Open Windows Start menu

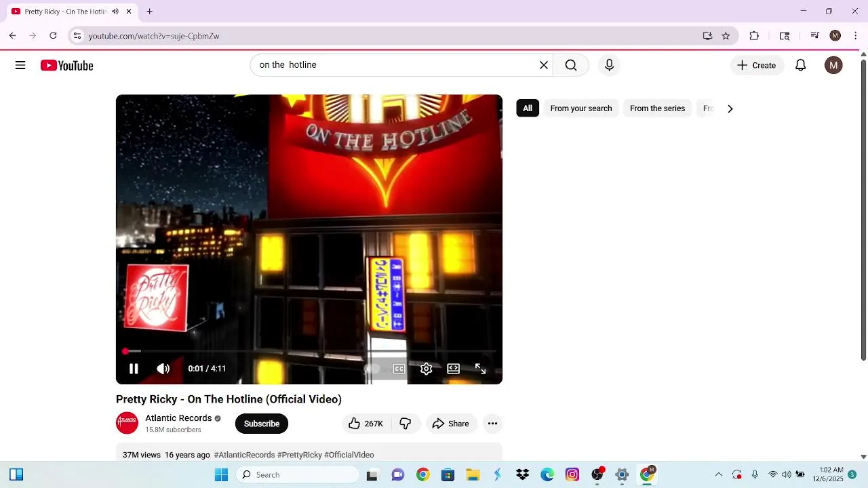[x=221, y=474]
